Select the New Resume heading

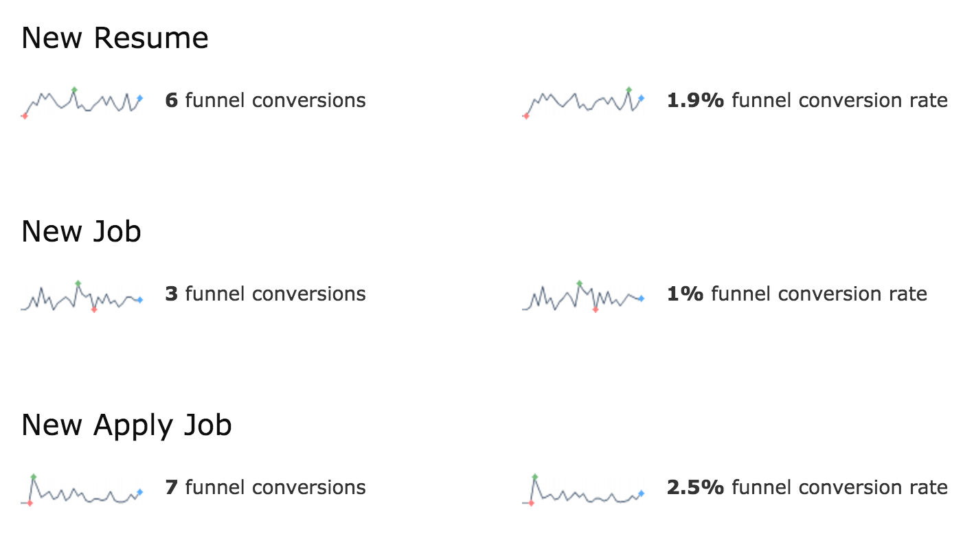[115, 38]
